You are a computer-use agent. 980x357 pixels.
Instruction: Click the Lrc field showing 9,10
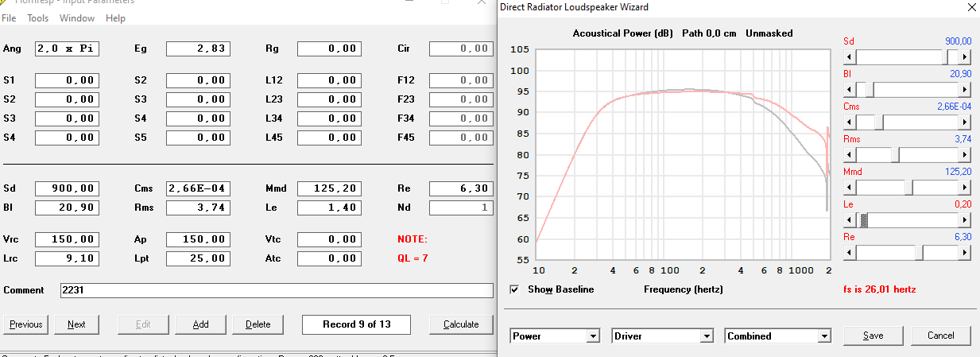tap(67, 258)
